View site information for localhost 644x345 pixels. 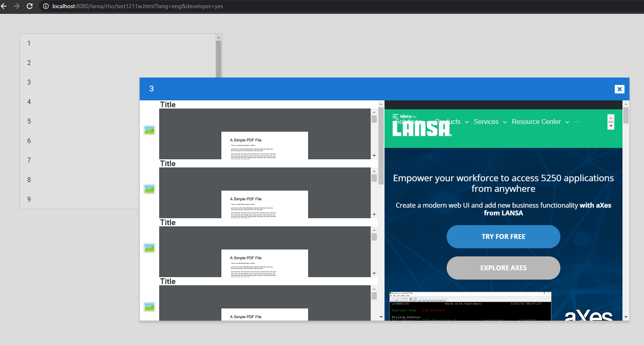point(46,6)
